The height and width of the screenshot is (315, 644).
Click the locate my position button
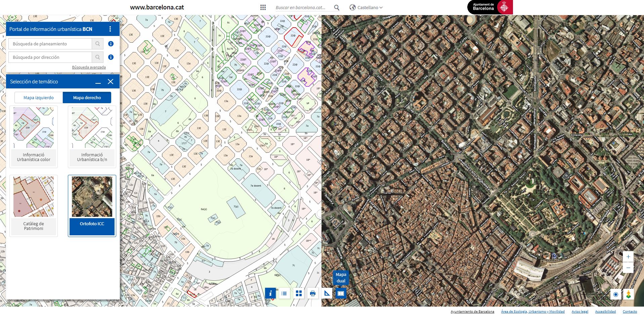pyautogui.click(x=616, y=295)
